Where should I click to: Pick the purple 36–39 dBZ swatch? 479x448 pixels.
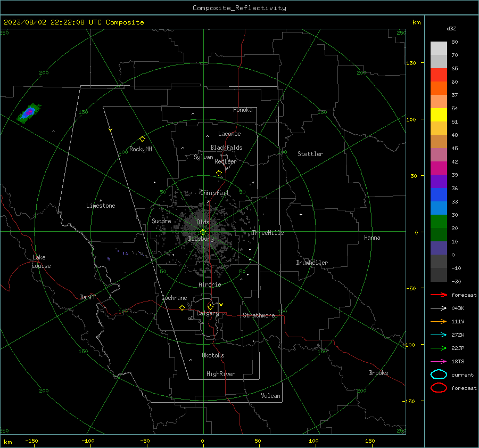(x=439, y=181)
